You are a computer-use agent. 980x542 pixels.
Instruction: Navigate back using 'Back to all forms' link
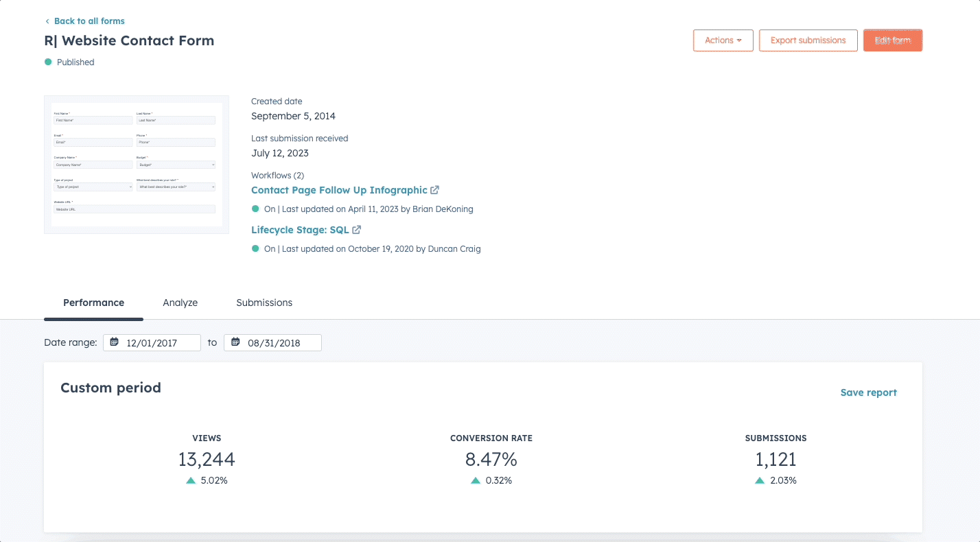(89, 21)
